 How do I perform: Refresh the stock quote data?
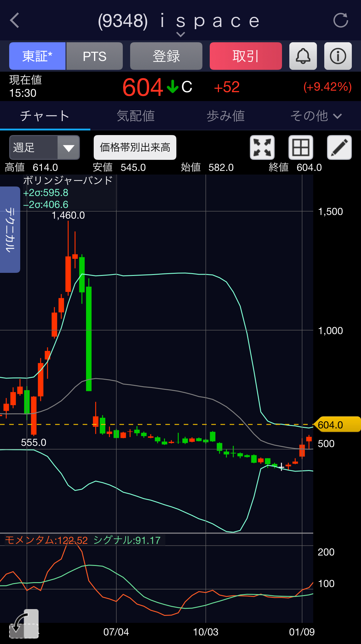click(x=340, y=21)
